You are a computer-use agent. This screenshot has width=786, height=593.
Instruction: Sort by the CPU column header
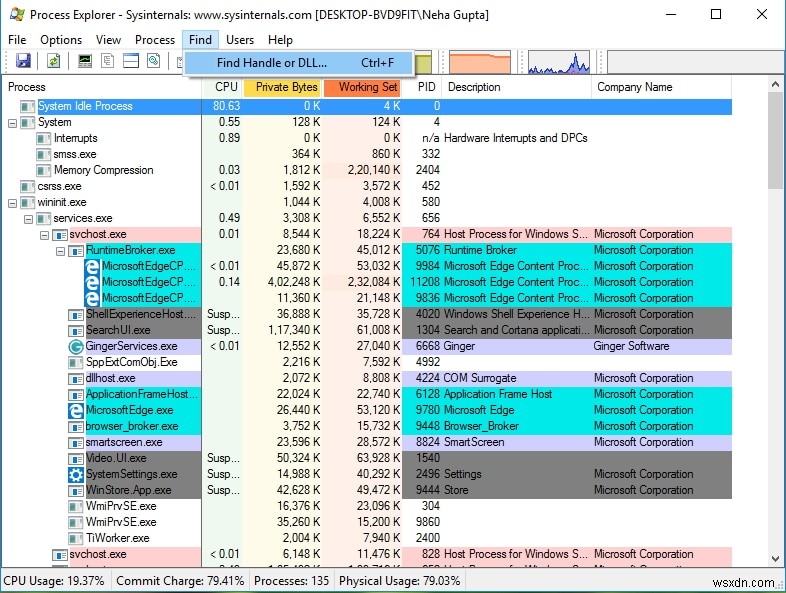(223, 87)
